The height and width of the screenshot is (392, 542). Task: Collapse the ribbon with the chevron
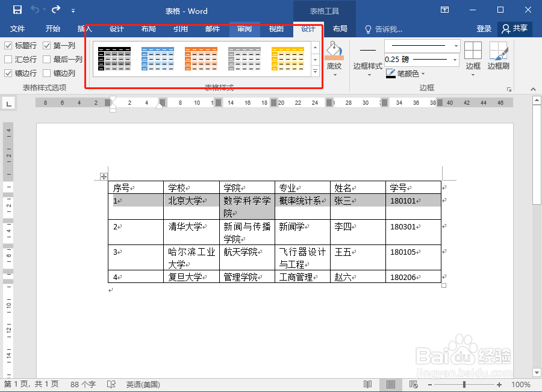pyautogui.click(x=533, y=89)
